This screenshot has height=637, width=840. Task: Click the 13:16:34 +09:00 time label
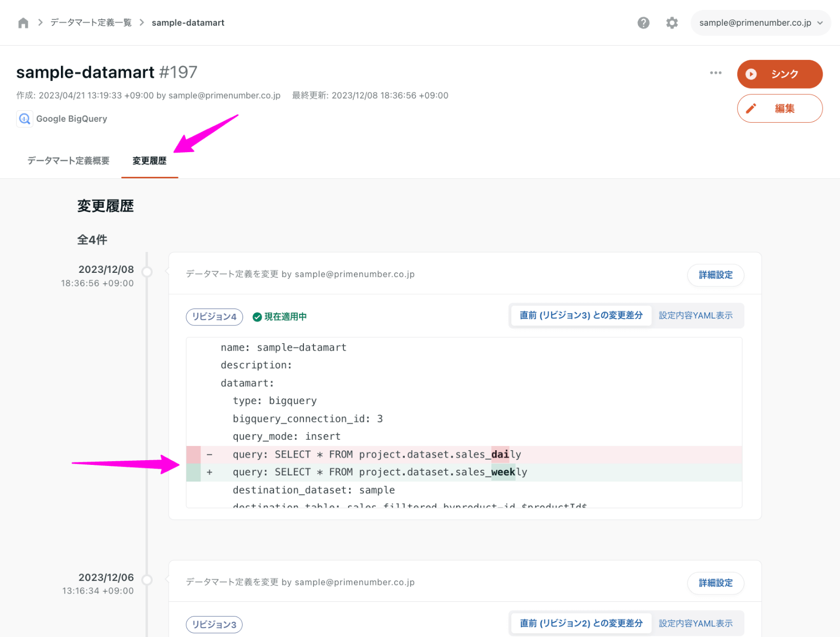98,591
